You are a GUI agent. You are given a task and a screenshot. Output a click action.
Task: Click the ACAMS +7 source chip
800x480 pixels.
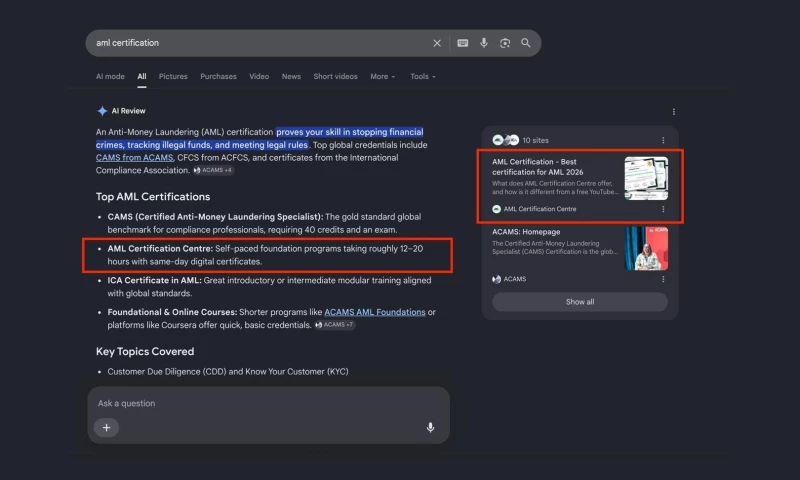[x=334, y=325]
